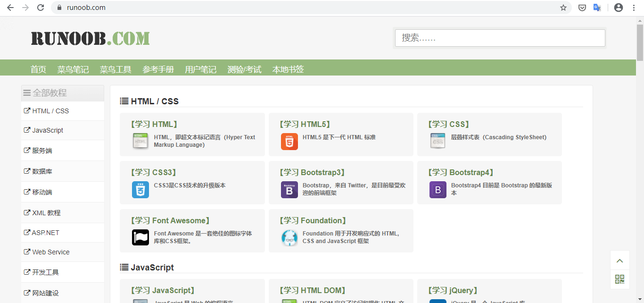Click the blue CSS3 shield icon

140,189
